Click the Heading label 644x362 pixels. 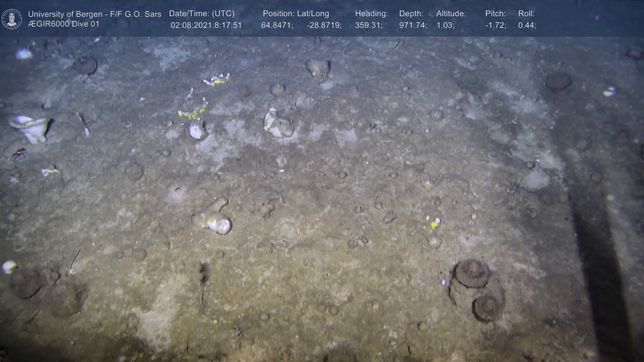coord(371,14)
